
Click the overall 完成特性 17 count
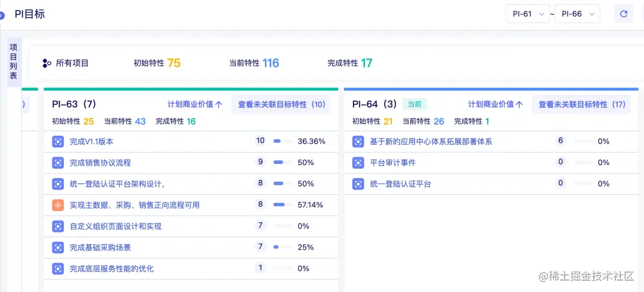(367, 63)
